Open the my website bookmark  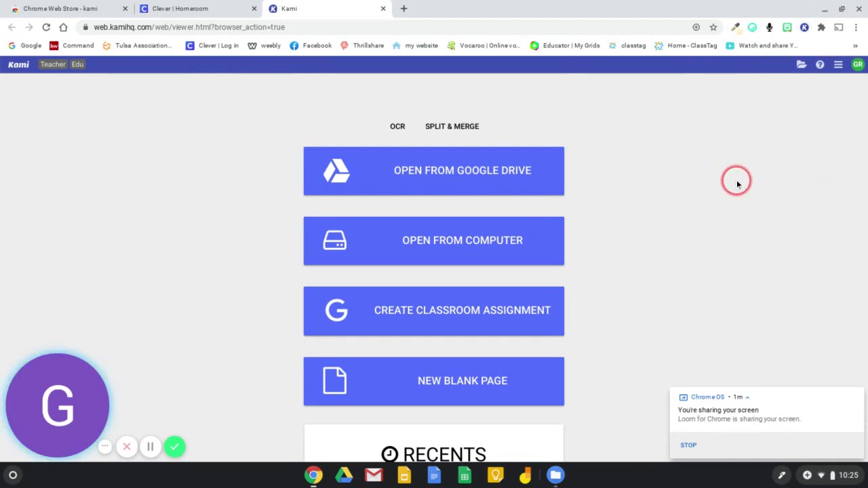415,45
